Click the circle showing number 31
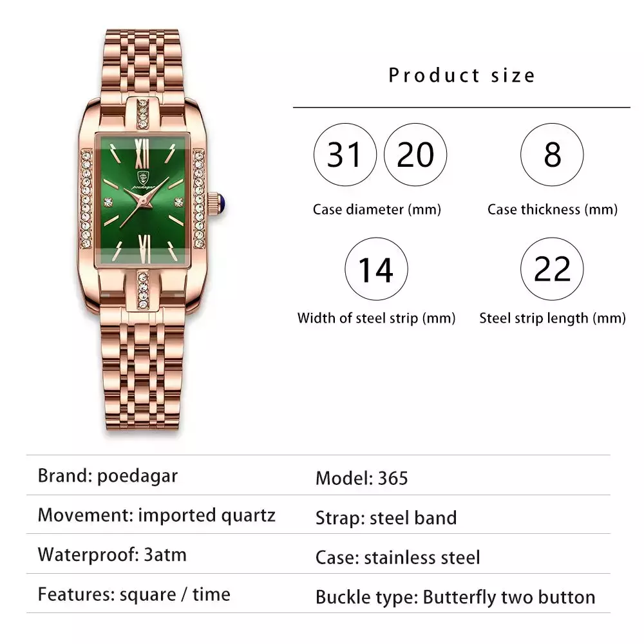 (345, 155)
